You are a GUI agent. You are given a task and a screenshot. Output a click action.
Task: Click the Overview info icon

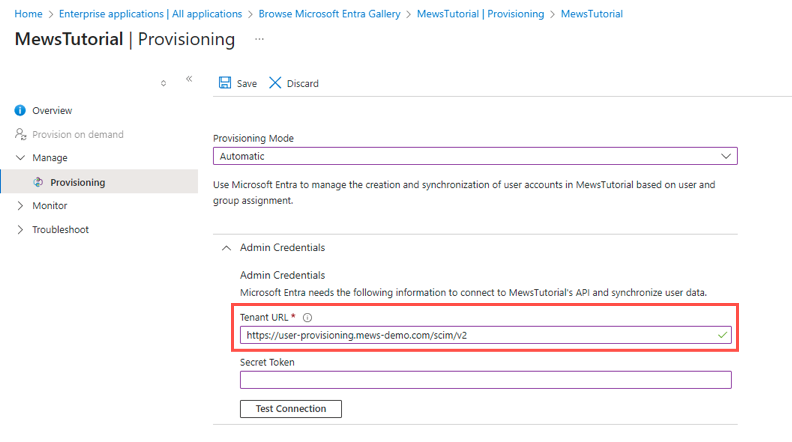[20, 110]
